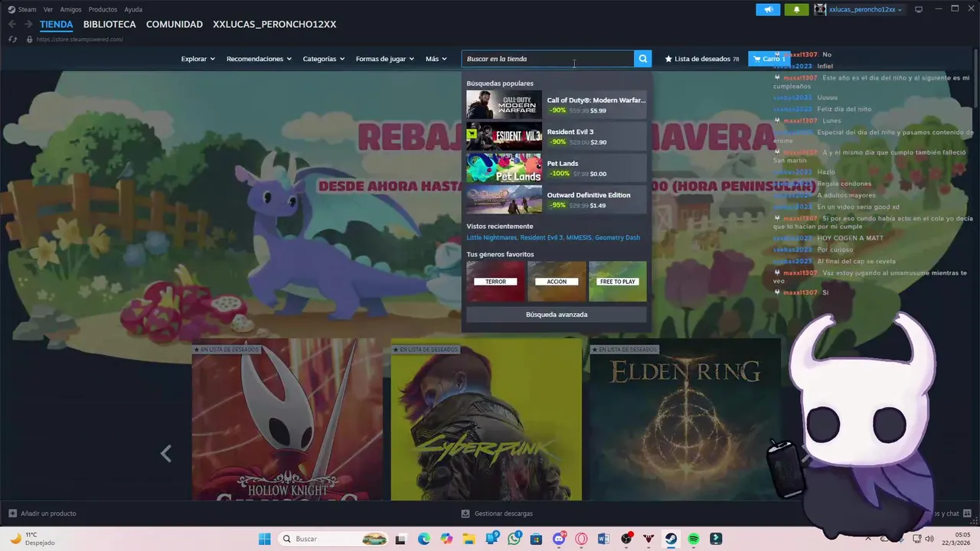Image resolution: width=980 pixels, height=551 pixels.
Task: Select the Call of Duty Modern Warfare result
Action: click(x=557, y=105)
